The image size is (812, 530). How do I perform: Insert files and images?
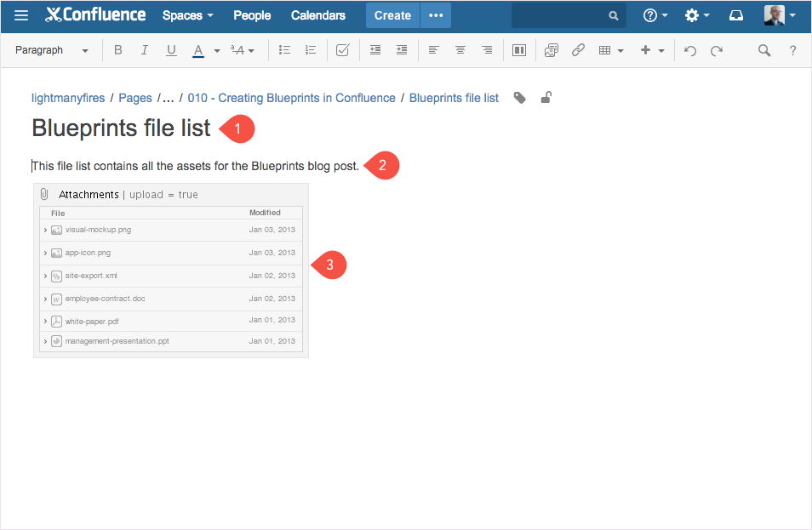552,50
